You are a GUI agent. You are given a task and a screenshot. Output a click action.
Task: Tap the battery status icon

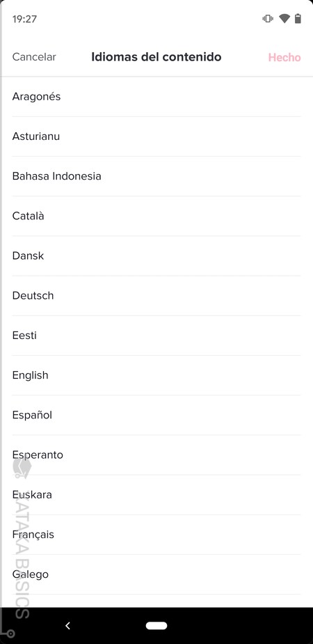(x=298, y=19)
